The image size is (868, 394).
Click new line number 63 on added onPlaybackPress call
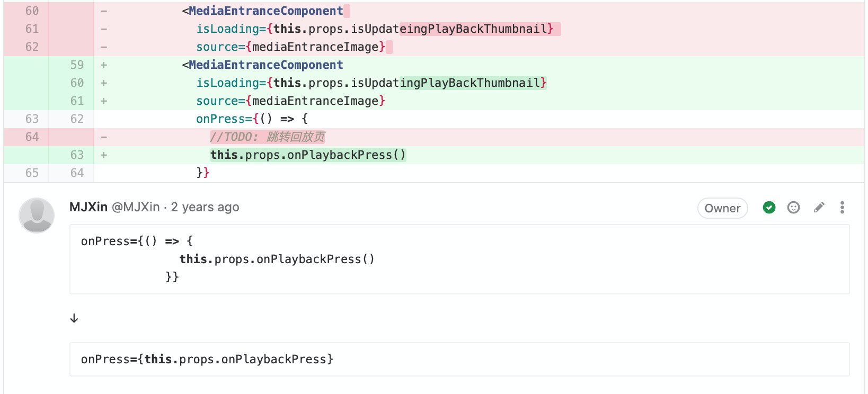click(77, 155)
